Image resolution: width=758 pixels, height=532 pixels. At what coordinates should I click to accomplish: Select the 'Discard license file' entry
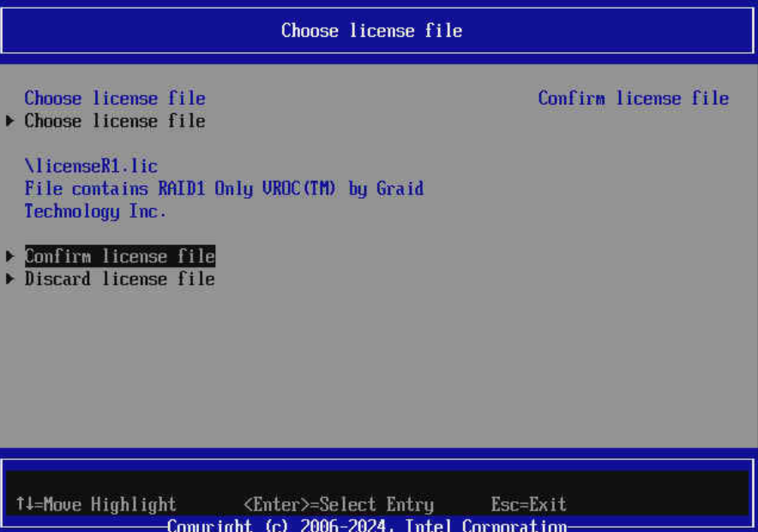[120, 279]
